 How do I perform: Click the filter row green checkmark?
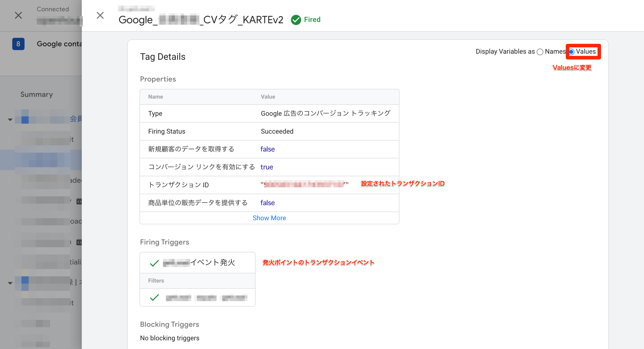(154, 297)
